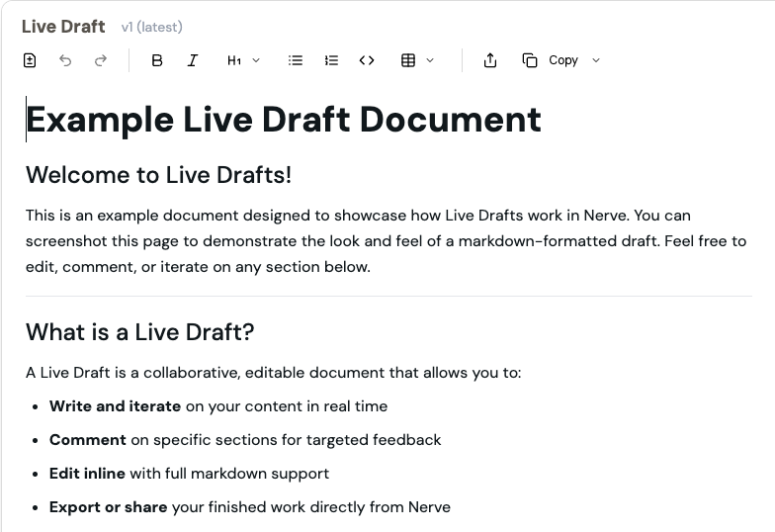
Task: Place cursor in Example Live Draft Document title
Action: pyautogui.click(x=284, y=120)
